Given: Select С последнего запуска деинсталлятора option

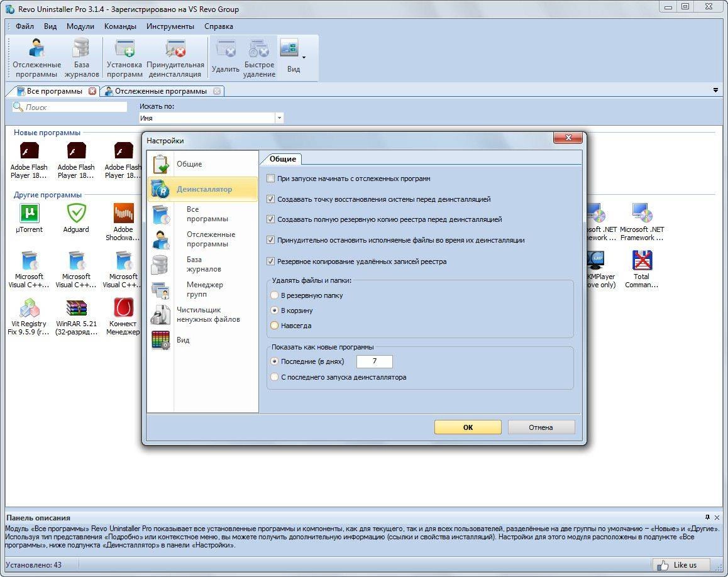Looking at the screenshot, I should tap(274, 377).
